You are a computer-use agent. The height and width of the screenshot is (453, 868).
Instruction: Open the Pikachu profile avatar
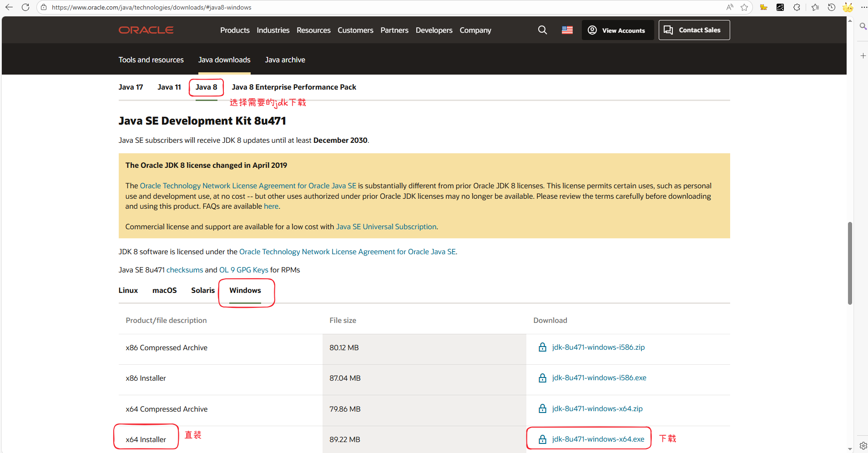848,7
